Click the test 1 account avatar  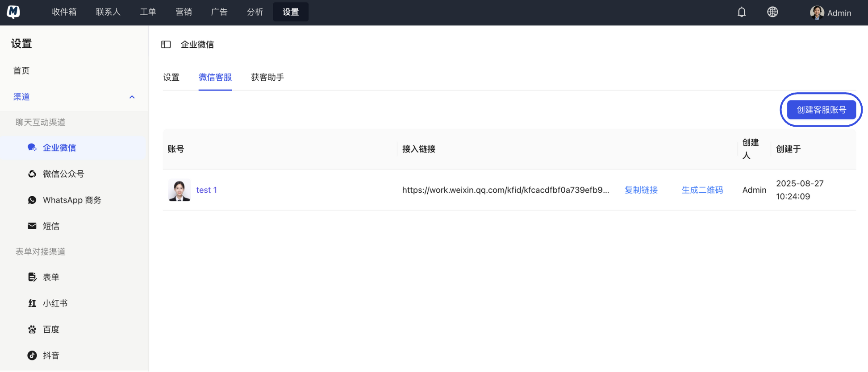tap(179, 190)
